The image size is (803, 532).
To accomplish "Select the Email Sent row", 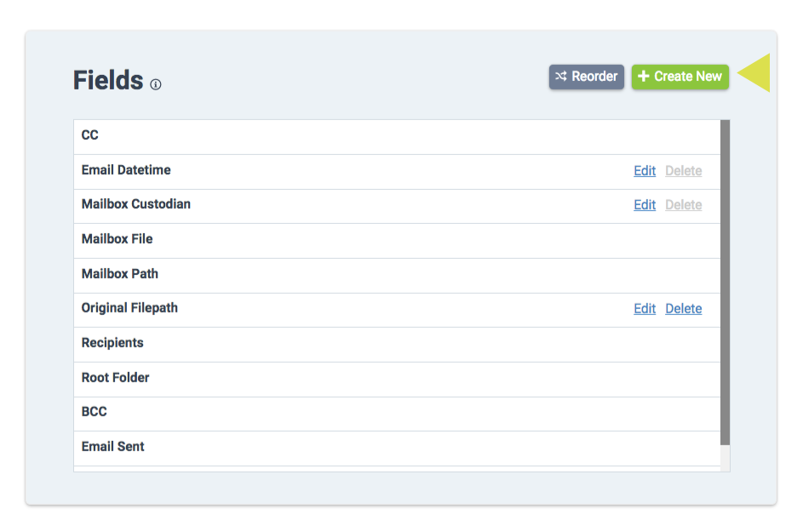I will 397,448.
